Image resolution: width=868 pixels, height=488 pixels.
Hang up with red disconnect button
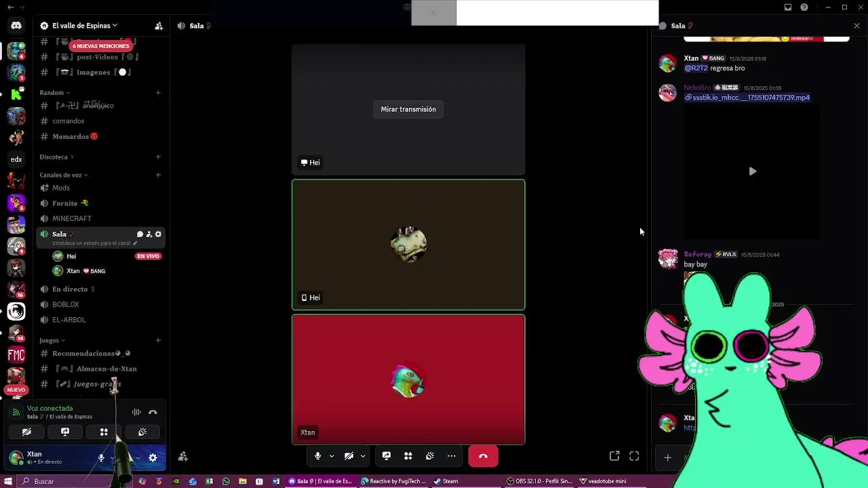pyautogui.click(x=483, y=456)
